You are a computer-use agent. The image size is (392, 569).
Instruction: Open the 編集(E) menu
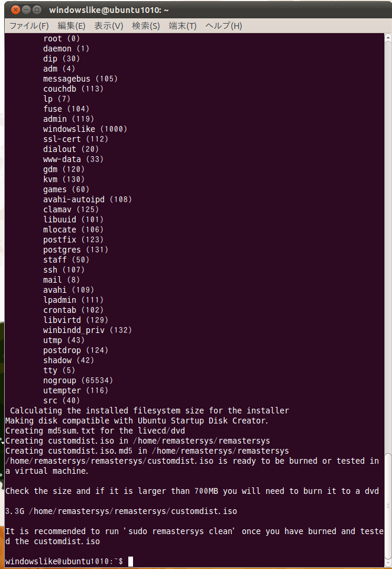coord(72,26)
